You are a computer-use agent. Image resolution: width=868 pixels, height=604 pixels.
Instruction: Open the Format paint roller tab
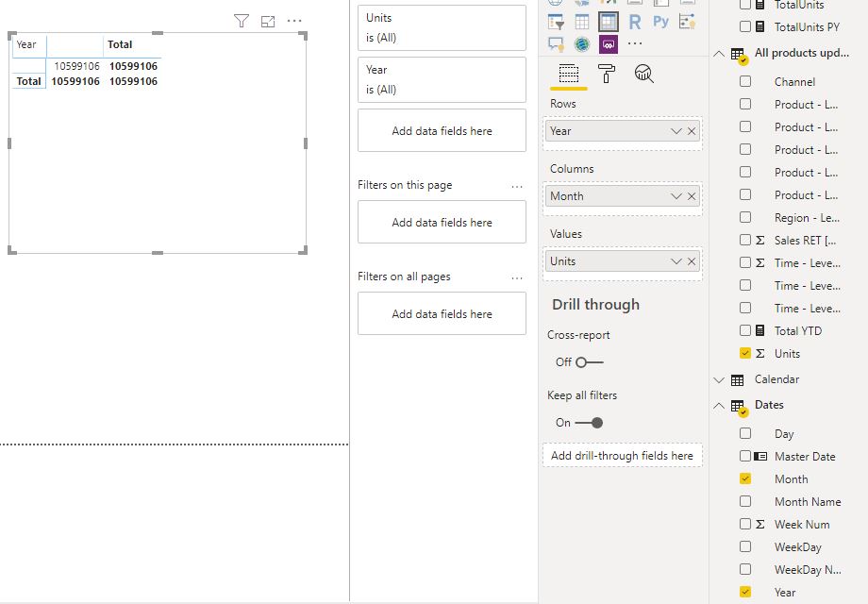coord(606,74)
